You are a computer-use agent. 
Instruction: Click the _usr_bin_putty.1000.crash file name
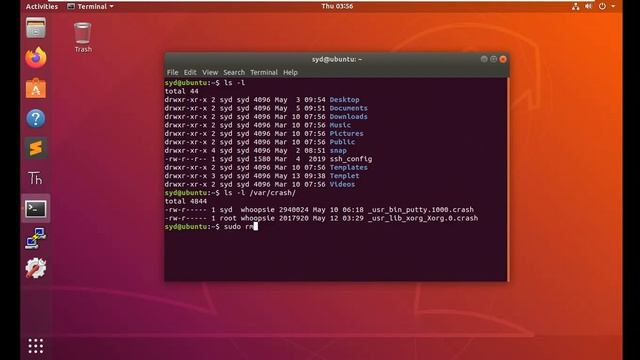tap(421, 210)
